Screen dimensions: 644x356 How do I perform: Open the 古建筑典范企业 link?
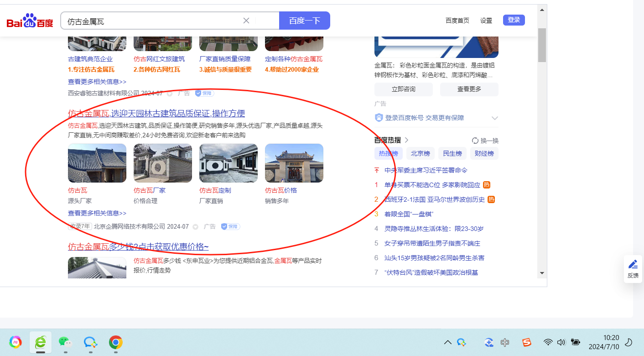[x=90, y=59]
